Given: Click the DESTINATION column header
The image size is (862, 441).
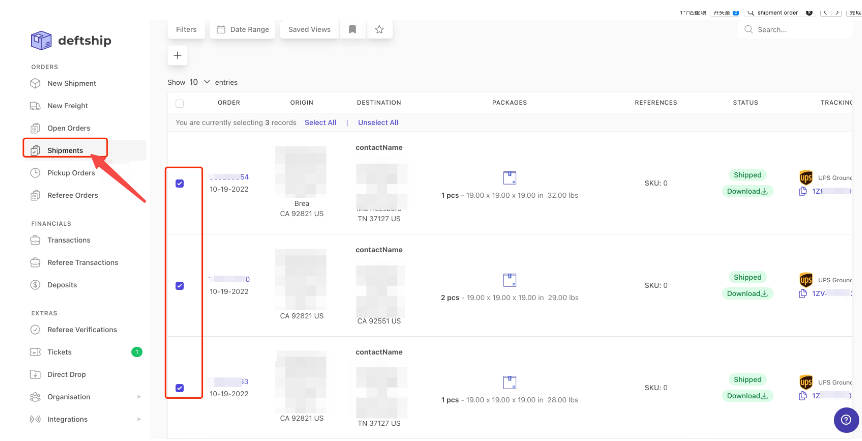Looking at the screenshot, I should 379,103.
